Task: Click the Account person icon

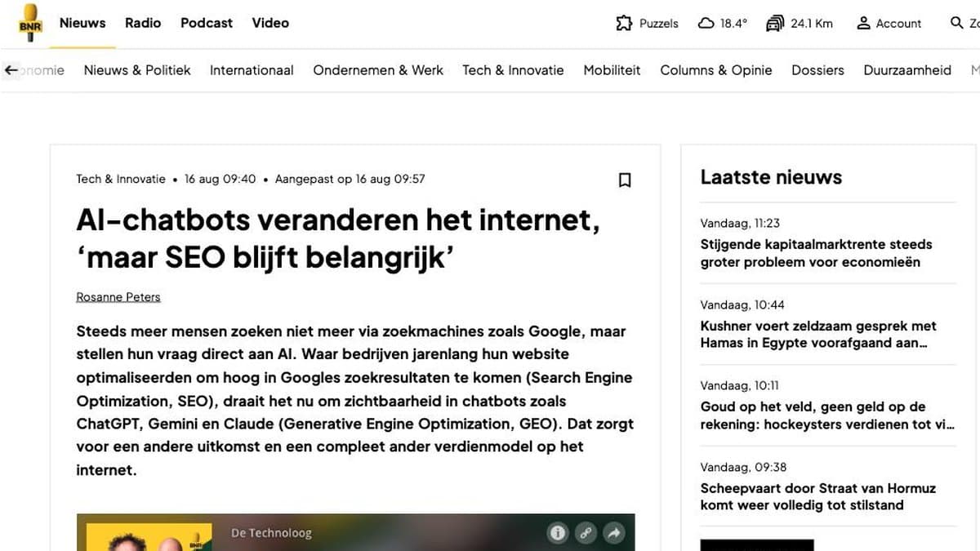Action: 863,24
